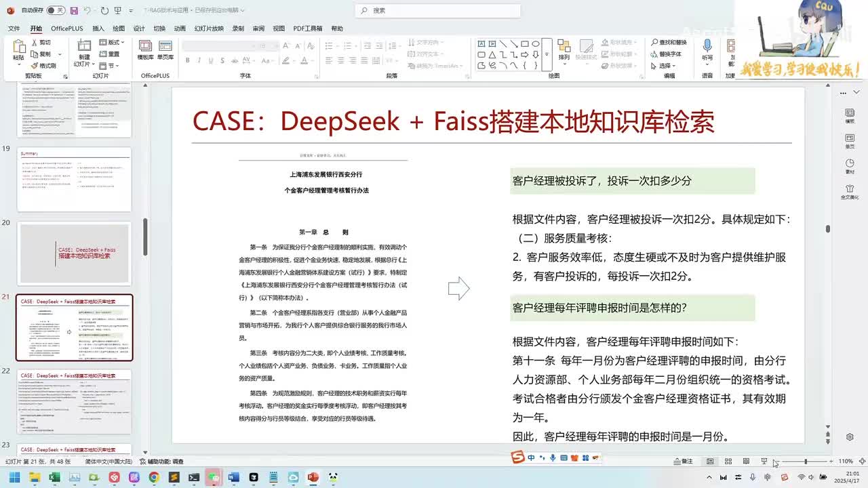Open the 节 section dropdown

(x=108, y=65)
